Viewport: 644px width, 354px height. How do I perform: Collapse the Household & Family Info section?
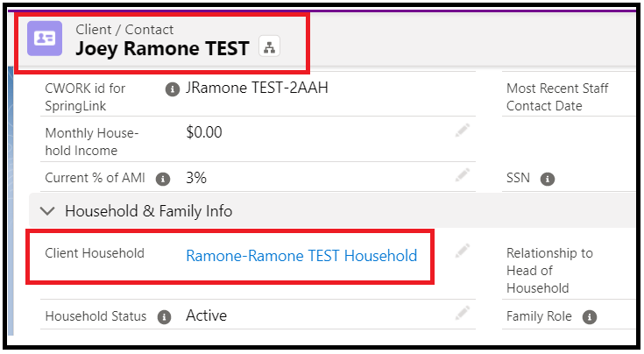point(47,211)
